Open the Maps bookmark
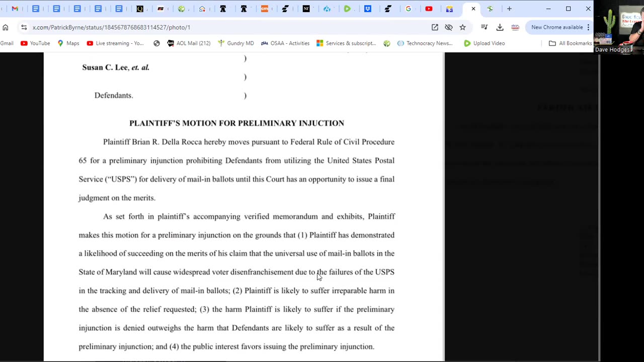Image resolution: width=644 pixels, height=362 pixels. pyautogui.click(x=68, y=43)
